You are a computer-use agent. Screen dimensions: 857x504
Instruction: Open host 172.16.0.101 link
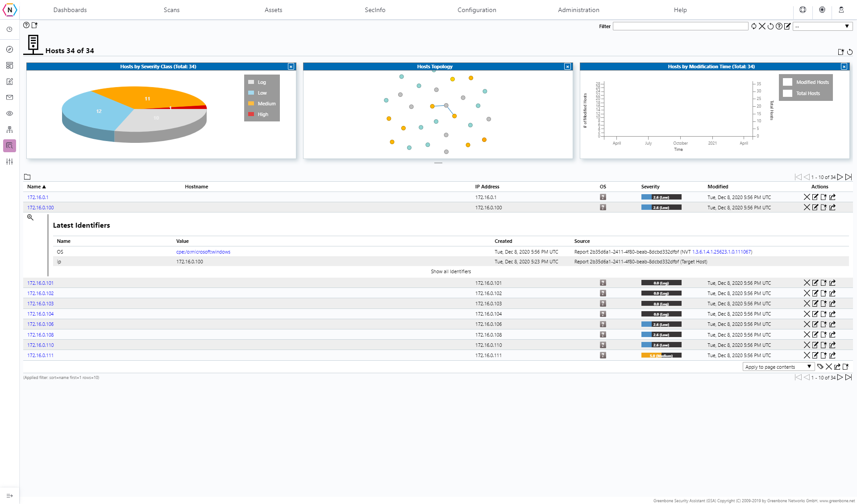coord(40,283)
